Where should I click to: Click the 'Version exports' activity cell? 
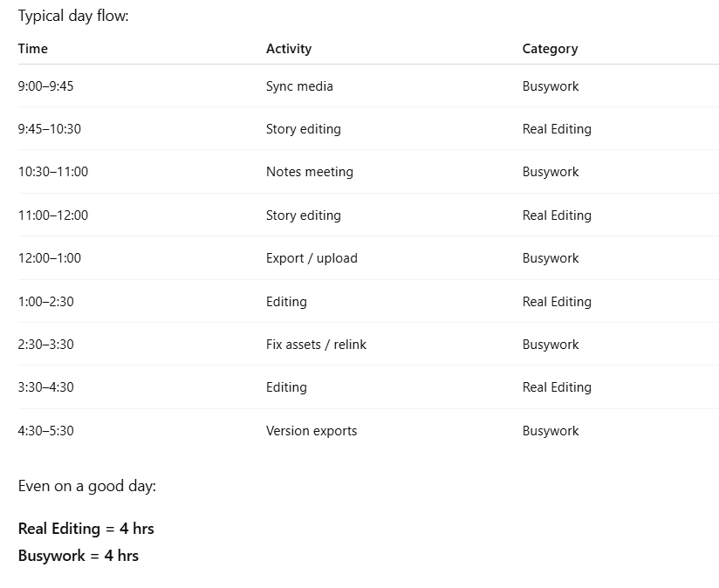click(312, 431)
